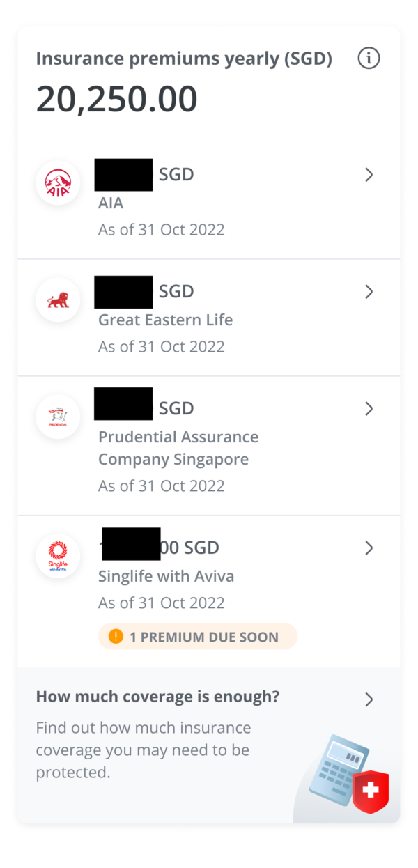Click the 20,250.00 total premium amount
Image resolution: width=418 pixels, height=868 pixels.
(x=117, y=99)
